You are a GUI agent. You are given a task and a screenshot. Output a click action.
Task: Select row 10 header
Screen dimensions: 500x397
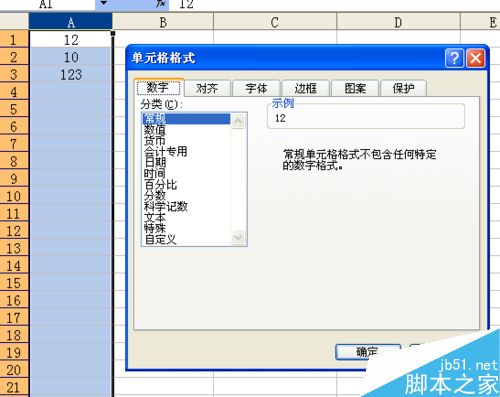tap(14, 196)
